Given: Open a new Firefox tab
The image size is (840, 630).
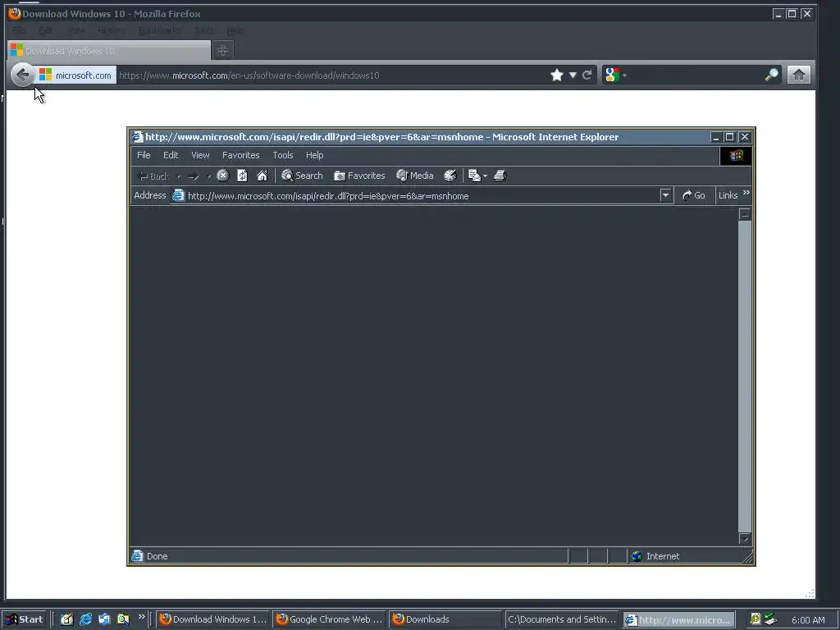Looking at the screenshot, I should [223, 50].
